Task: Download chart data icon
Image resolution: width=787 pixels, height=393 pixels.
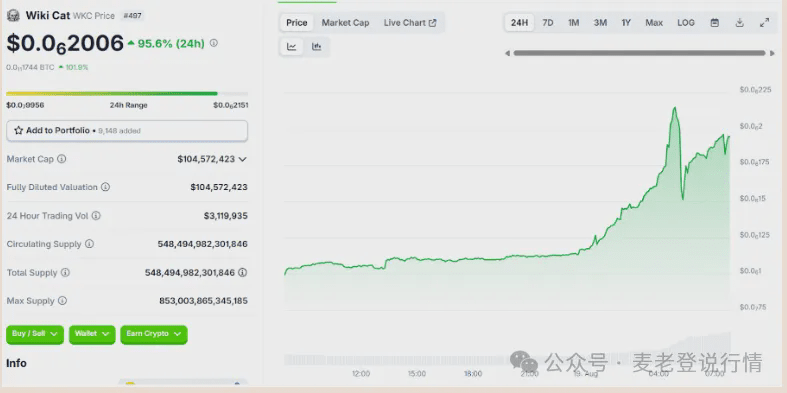Action: [739, 23]
